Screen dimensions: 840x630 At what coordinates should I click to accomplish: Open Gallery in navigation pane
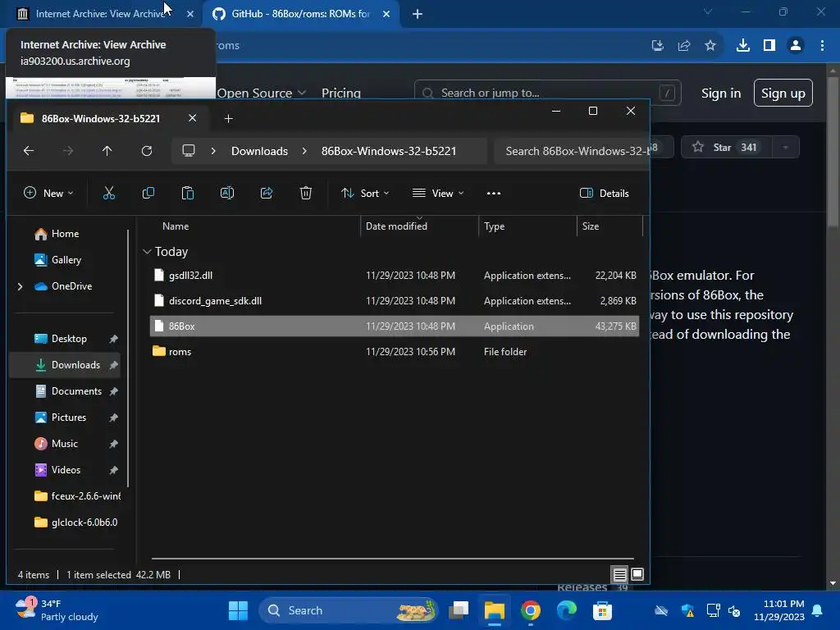point(66,260)
